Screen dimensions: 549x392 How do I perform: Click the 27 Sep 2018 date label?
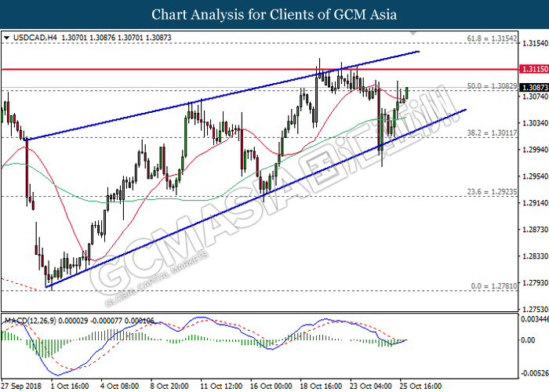tap(20, 387)
